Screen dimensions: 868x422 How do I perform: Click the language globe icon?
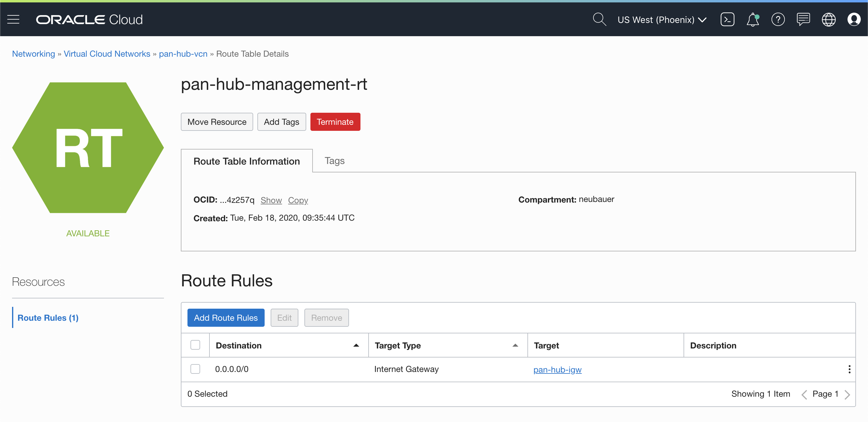click(x=828, y=20)
